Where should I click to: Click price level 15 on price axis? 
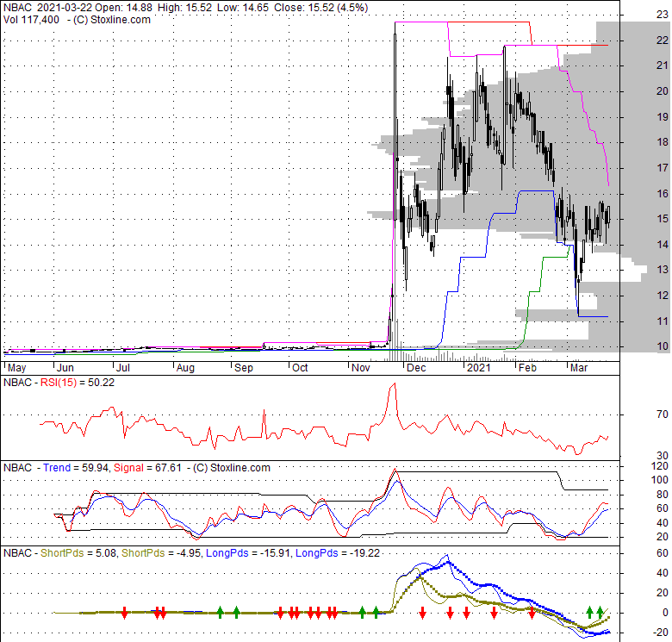click(x=663, y=219)
